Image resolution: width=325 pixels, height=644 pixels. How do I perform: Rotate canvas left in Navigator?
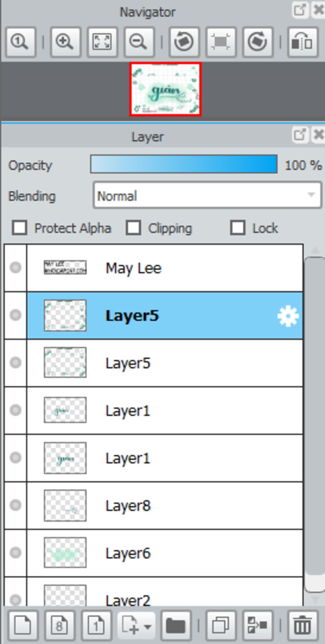click(x=184, y=42)
